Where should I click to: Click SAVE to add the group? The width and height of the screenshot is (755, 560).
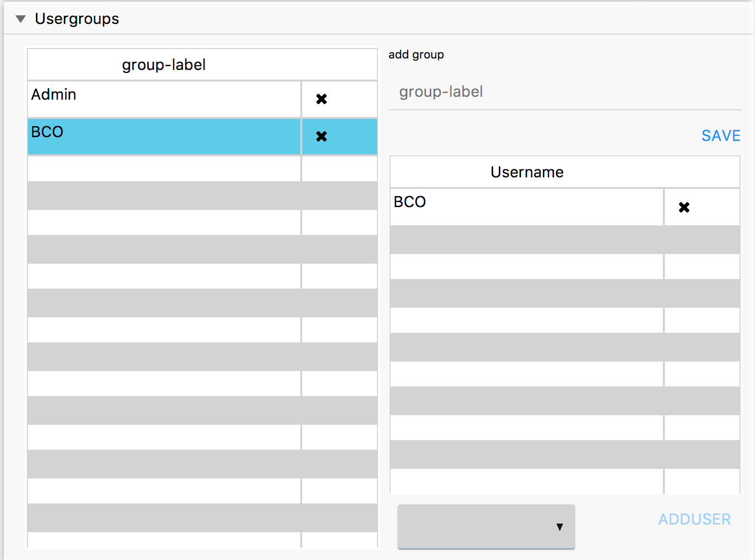[x=721, y=136]
